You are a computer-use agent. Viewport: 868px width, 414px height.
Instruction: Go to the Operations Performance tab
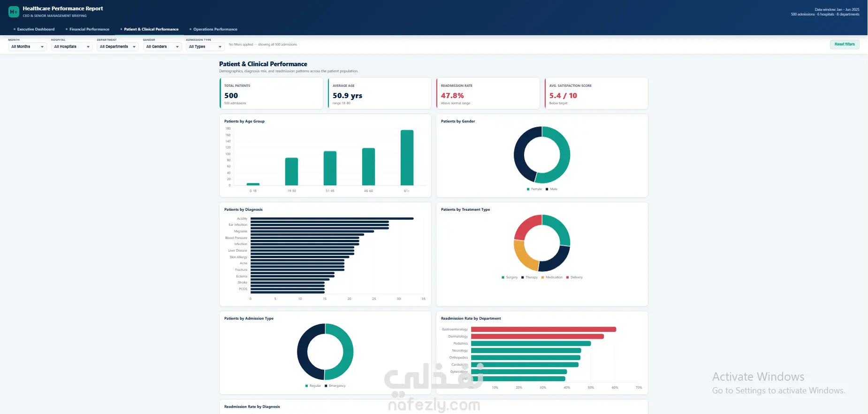coord(213,29)
